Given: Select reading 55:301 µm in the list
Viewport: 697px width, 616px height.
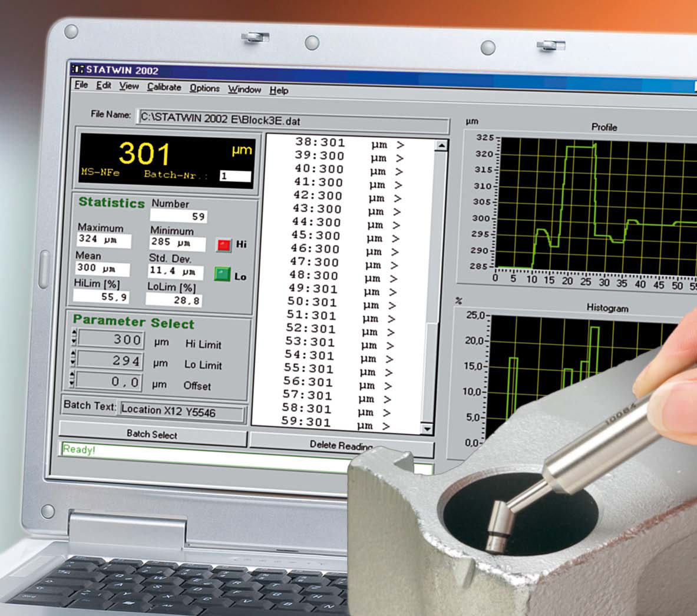Looking at the screenshot, I should click(338, 370).
